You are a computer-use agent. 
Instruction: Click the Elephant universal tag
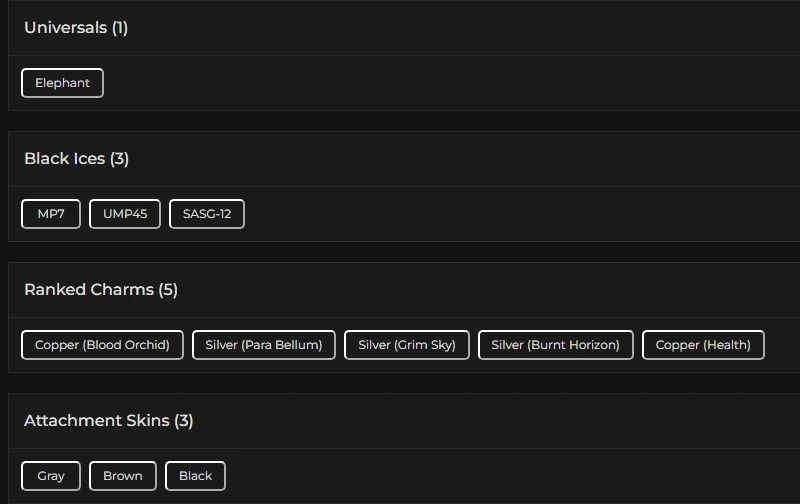[62, 83]
